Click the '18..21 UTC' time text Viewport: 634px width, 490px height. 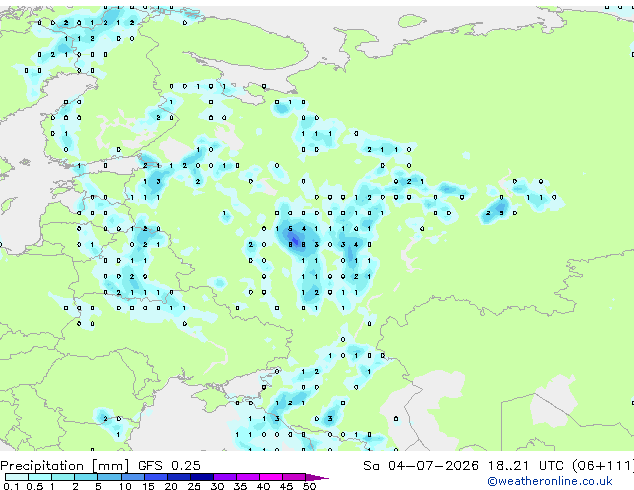pos(525,466)
